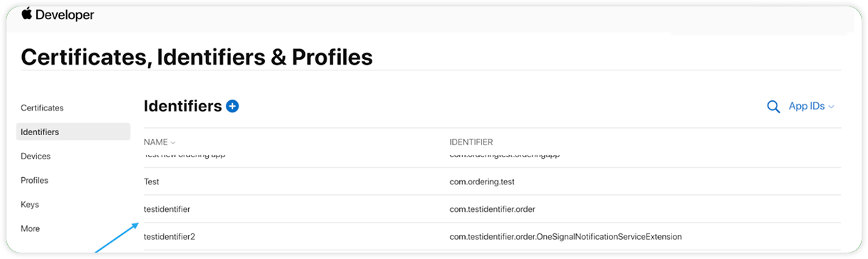Click the Certificates, Identifiers & Profiles heading
Viewport: 868px width, 259px height.
pos(197,57)
